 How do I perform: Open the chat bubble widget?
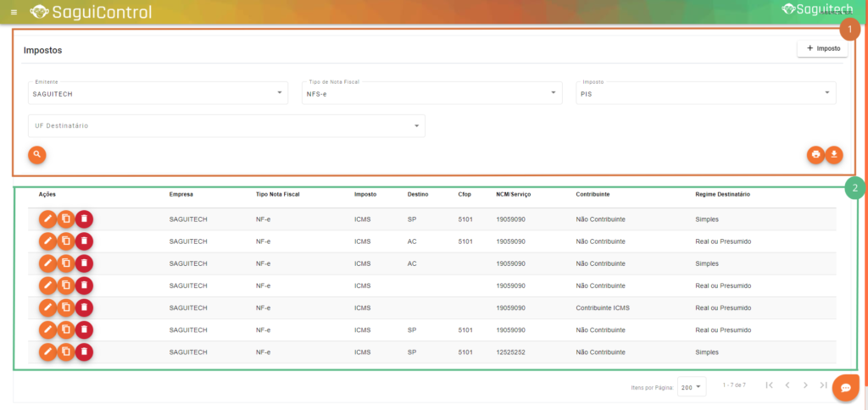click(x=845, y=387)
